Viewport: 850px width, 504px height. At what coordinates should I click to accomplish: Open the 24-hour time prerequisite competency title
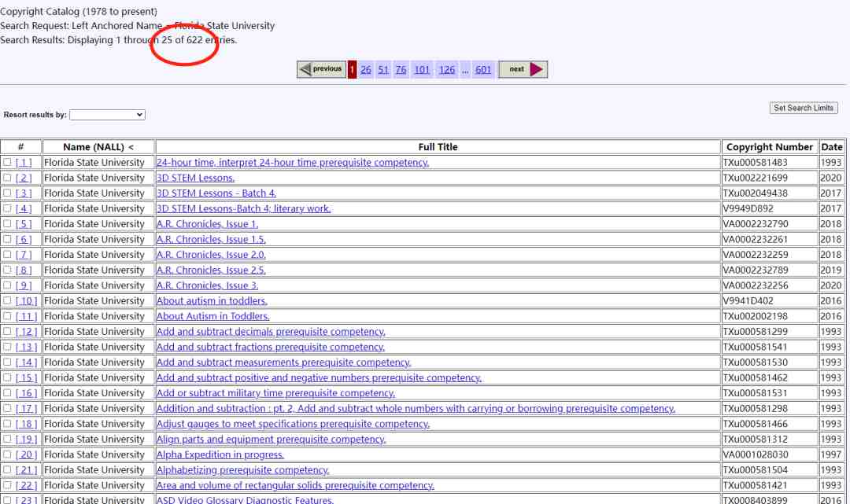tap(293, 163)
